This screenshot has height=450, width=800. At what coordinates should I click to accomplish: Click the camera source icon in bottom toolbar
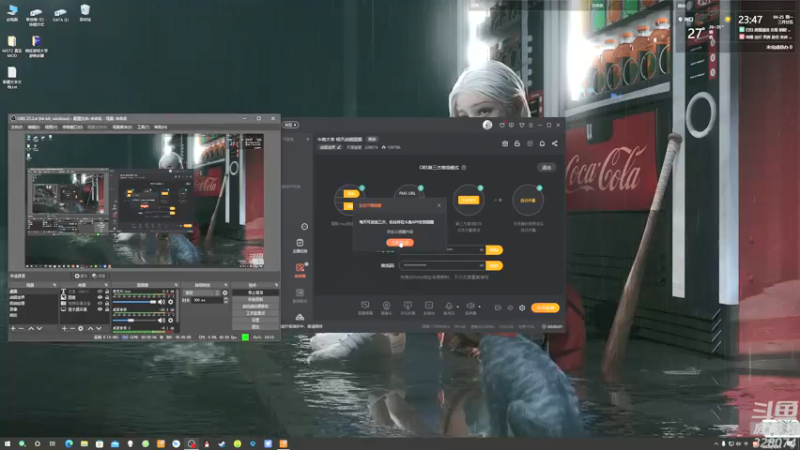coord(386,306)
